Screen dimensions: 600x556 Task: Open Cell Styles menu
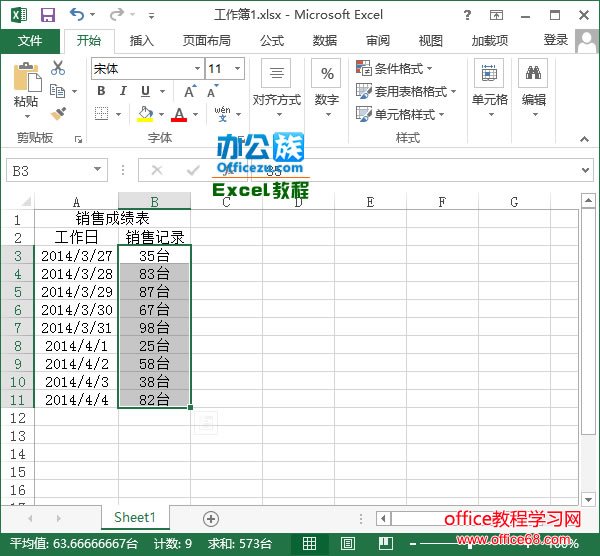coord(400,114)
